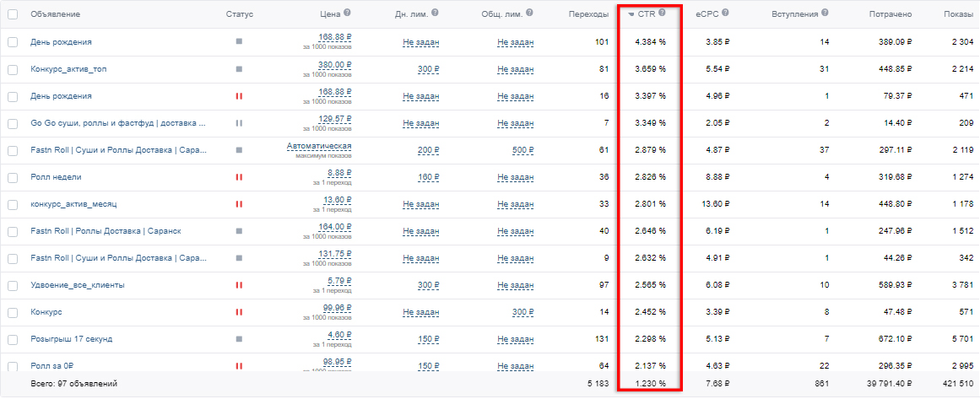980x399 pixels.
Task: Open the конкурс_актив_месяц ad link
Action: 73,204
